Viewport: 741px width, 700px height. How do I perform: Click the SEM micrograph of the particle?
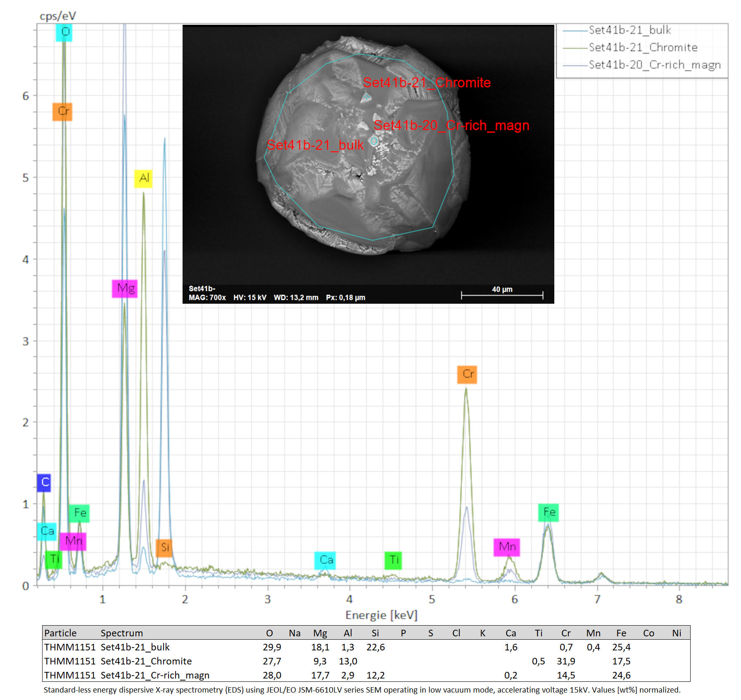click(x=368, y=164)
